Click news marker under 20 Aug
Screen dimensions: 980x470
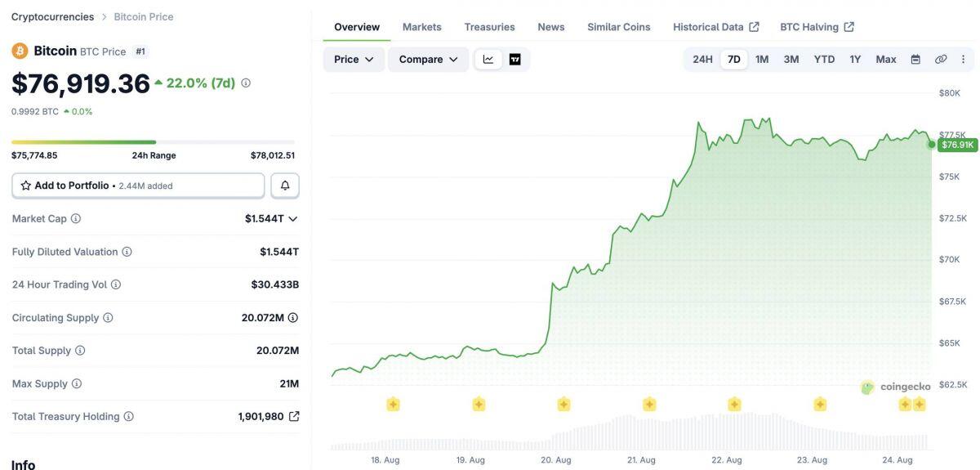pyautogui.click(x=563, y=404)
